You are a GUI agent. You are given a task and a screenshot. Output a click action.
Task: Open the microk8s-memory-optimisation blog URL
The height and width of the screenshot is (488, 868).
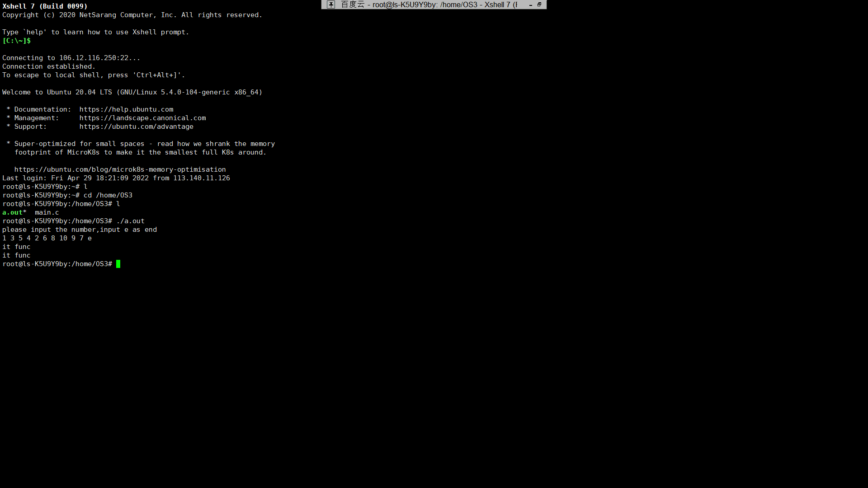[x=120, y=169]
